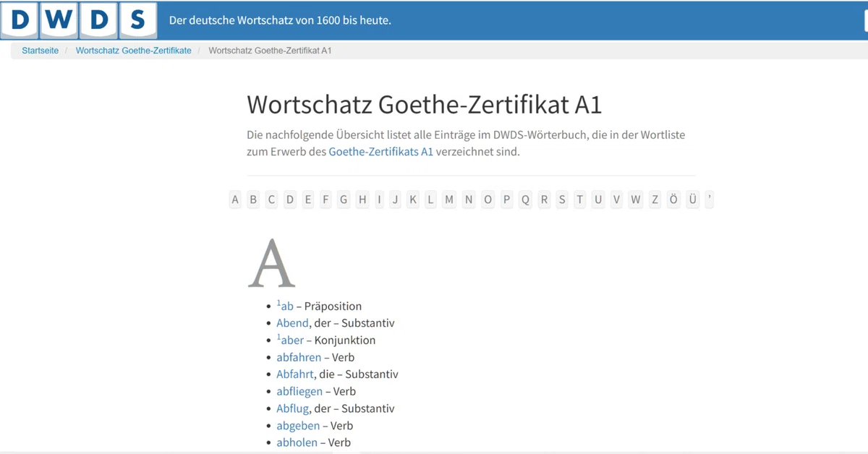This screenshot has height=454, width=868.
Task: Jump to letter R section
Action: click(x=544, y=200)
